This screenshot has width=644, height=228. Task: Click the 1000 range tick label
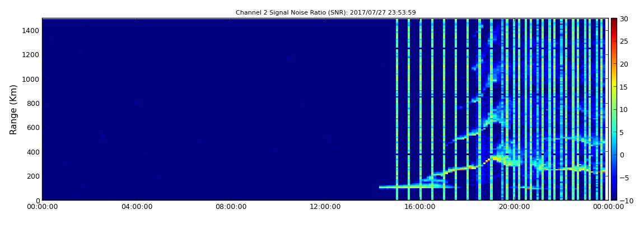[x=31, y=79]
